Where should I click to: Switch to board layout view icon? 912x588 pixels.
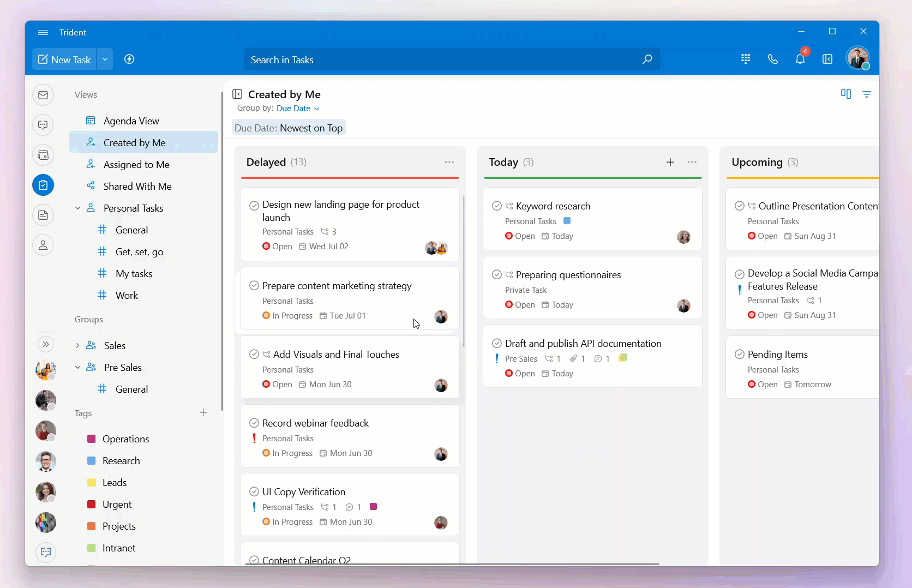[x=846, y=94]
